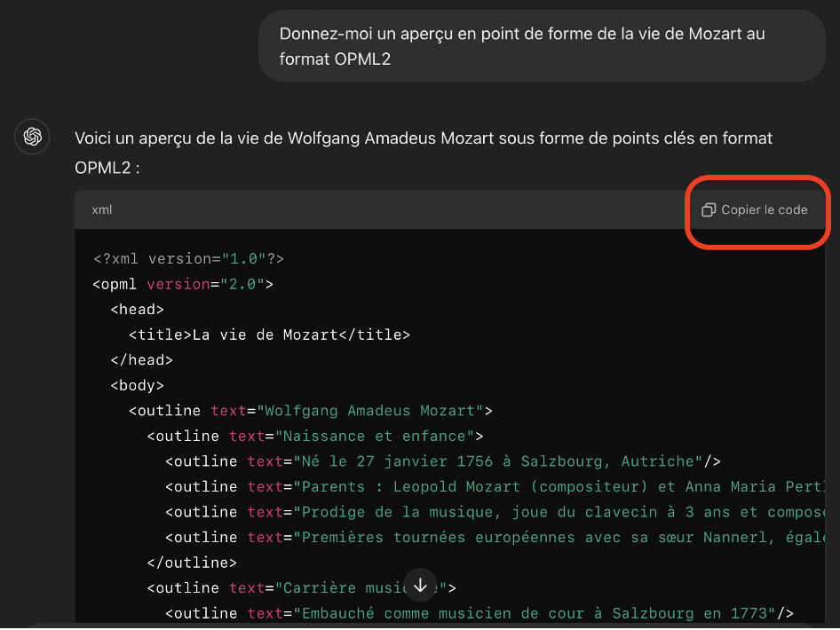This screenshot has height=630, width=840.
Task: Click the xml language label
Action: pos(102,210)
